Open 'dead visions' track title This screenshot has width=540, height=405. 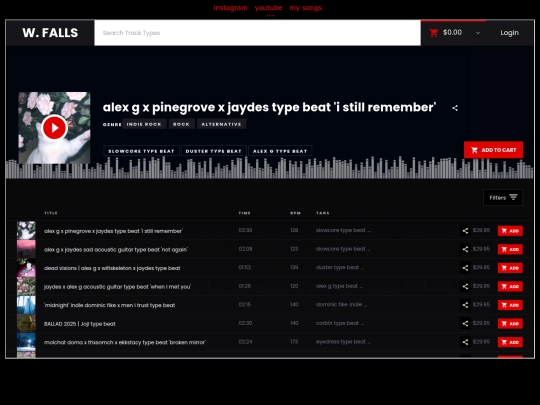tap(112, 268)
